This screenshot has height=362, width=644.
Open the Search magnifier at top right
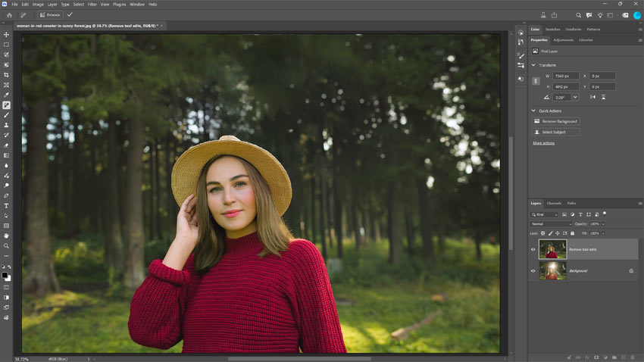coord(578,15)
